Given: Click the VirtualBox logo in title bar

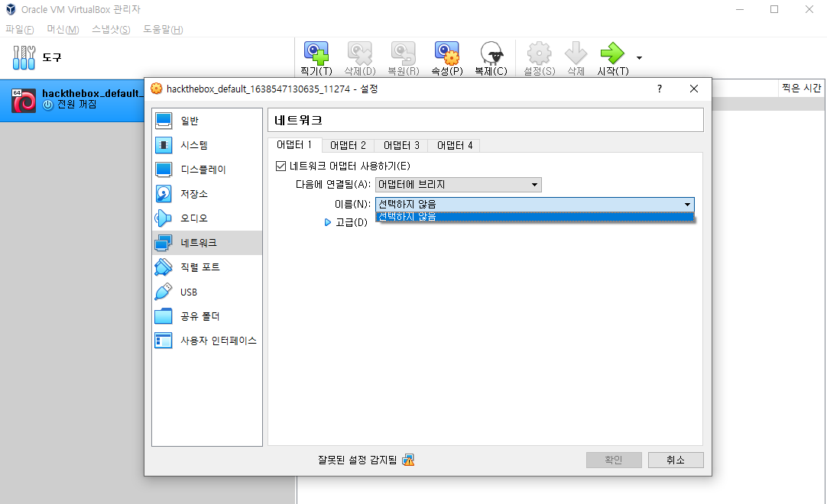Looking at the screenshot, I should 11,9.
